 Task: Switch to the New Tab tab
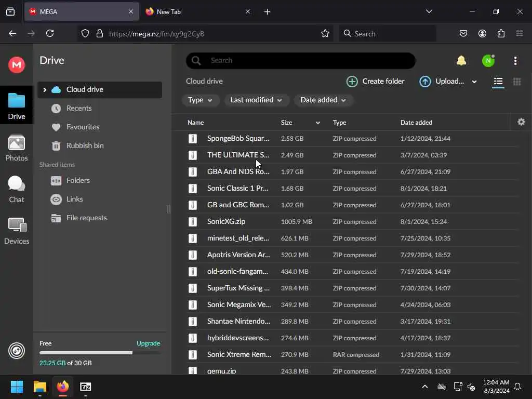(198, 12)
